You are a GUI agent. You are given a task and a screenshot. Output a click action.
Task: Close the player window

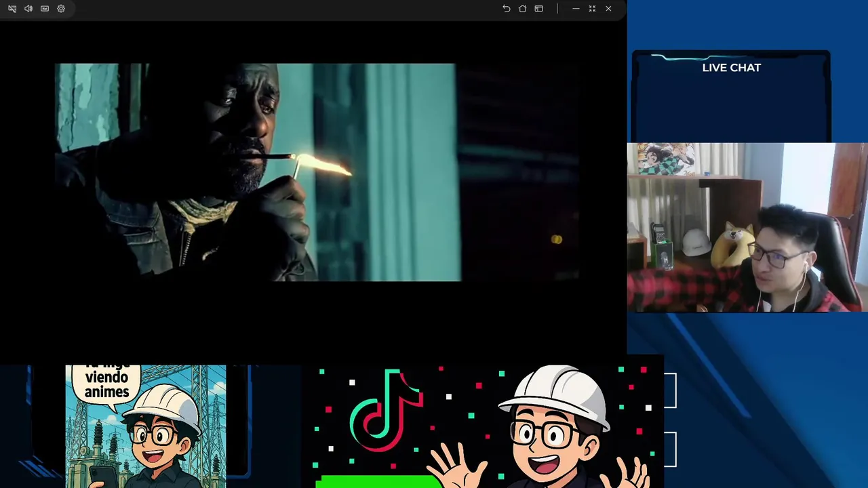click(608, 9)
